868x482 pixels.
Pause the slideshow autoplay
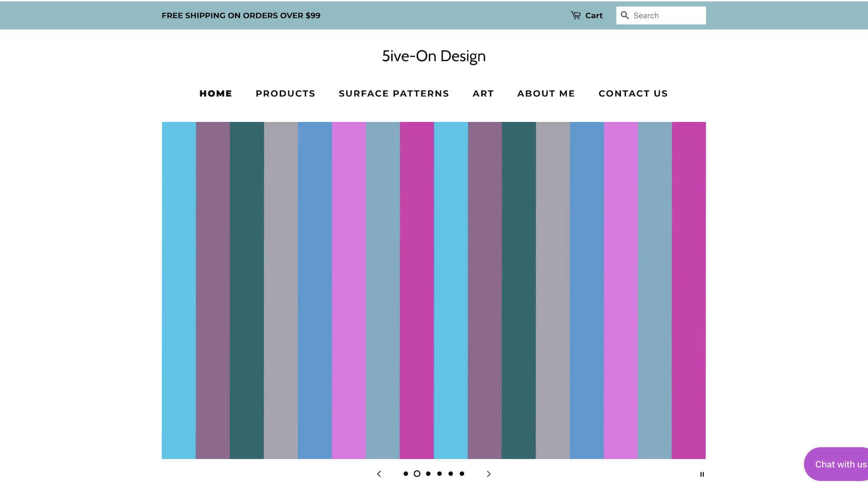pos(702,474)
